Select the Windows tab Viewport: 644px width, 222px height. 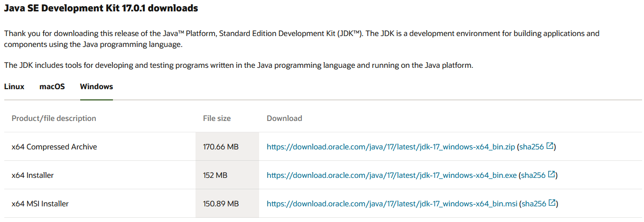coord(96,87)
